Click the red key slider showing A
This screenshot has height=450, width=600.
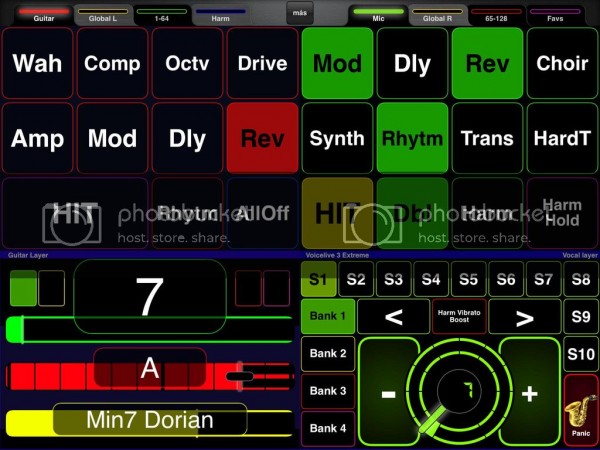(150, 377)
